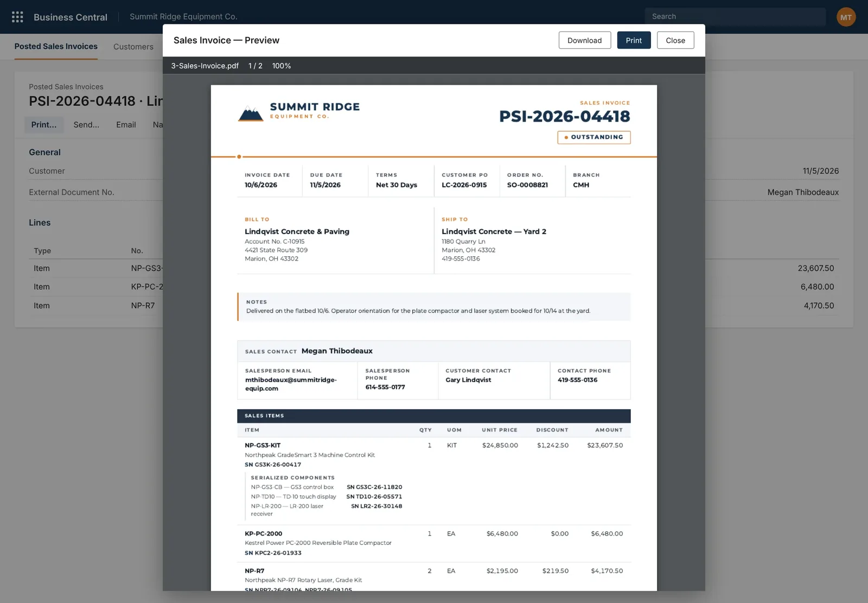Click serial number SN GS3C-26-11820
This screenshot has width=868, height=603.
point(374,487)
